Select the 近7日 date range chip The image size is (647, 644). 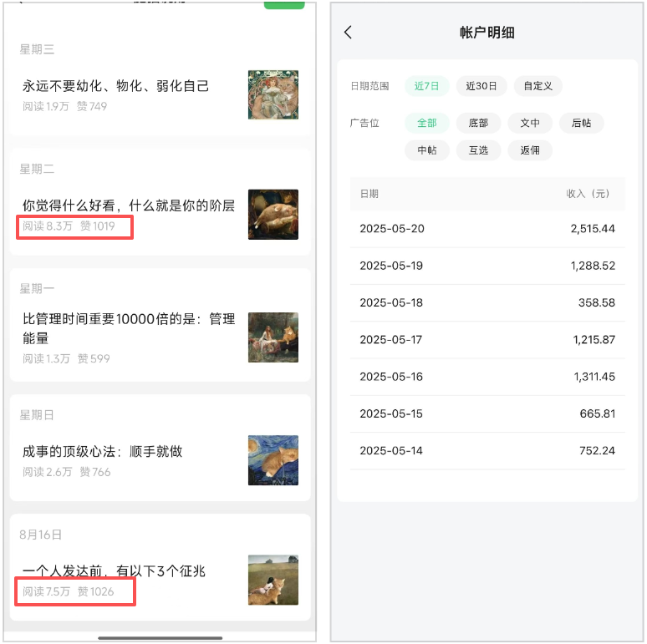point(426,86)
